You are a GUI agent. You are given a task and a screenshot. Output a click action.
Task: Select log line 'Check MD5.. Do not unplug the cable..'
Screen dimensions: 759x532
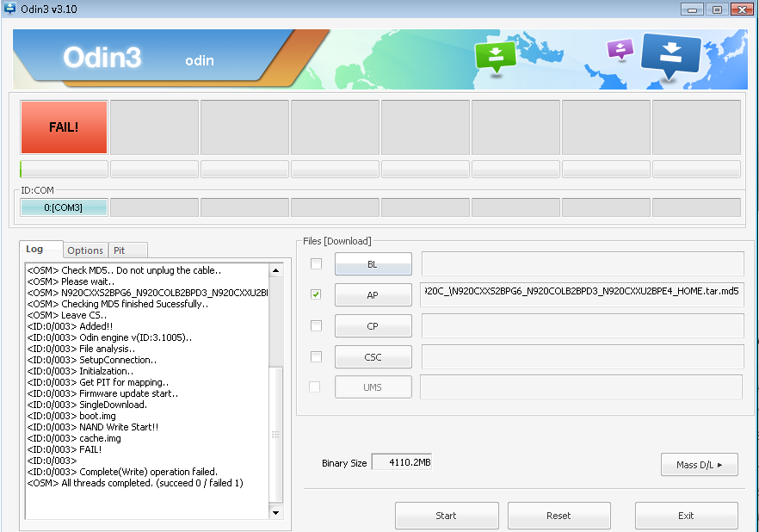click(124, 270)
